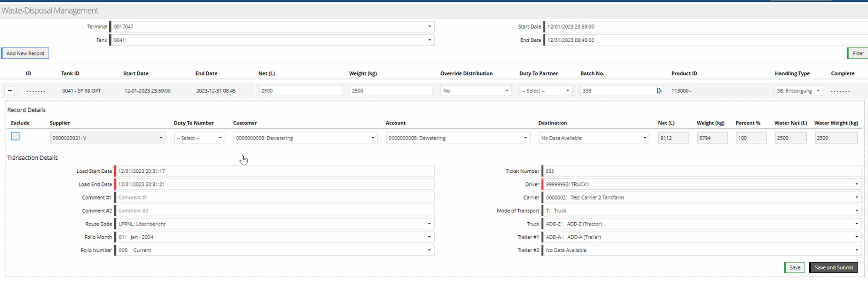Click the Filter button
The width and height of the screenshot is (868, 281).
[858, 53]
